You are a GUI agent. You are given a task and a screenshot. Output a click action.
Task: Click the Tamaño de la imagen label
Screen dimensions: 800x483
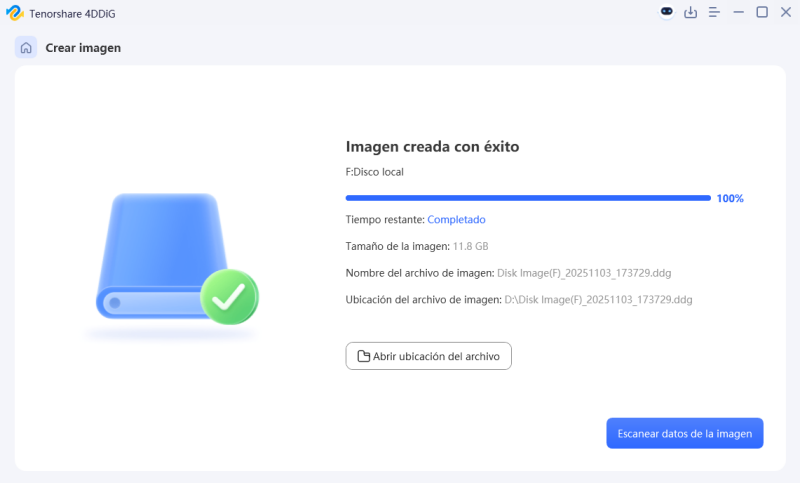pyautogui.click(x=397, y=246)
